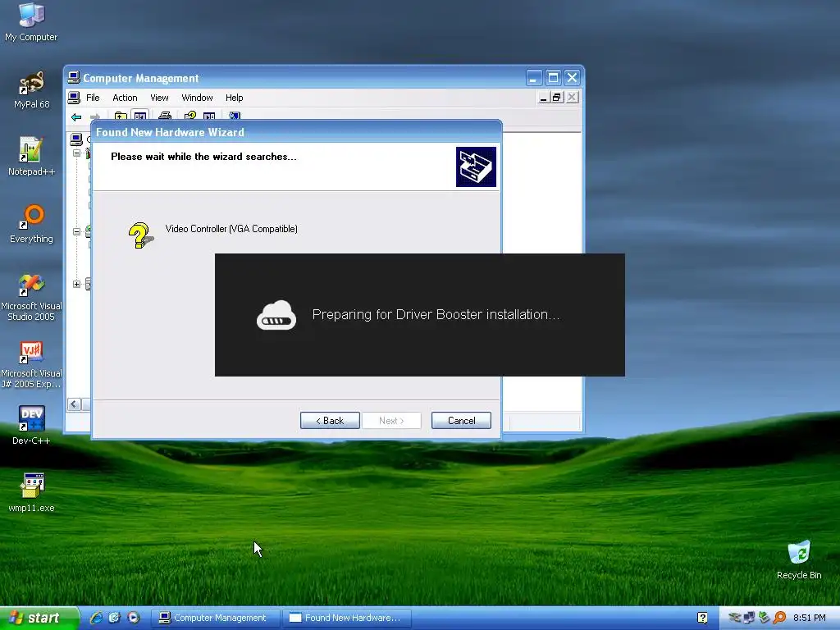Click the second quick launch browser icon

point(115,618)
